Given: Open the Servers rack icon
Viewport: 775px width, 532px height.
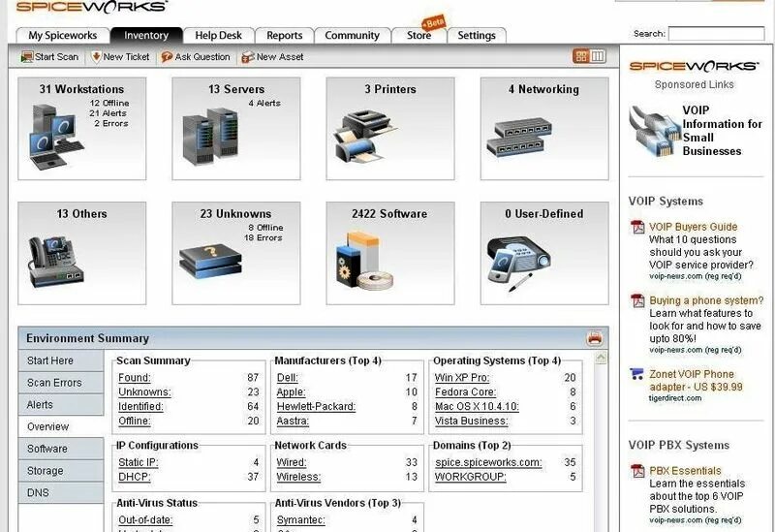Looking at the screenshot, I should pyautogui.click(x=210, y=137).
